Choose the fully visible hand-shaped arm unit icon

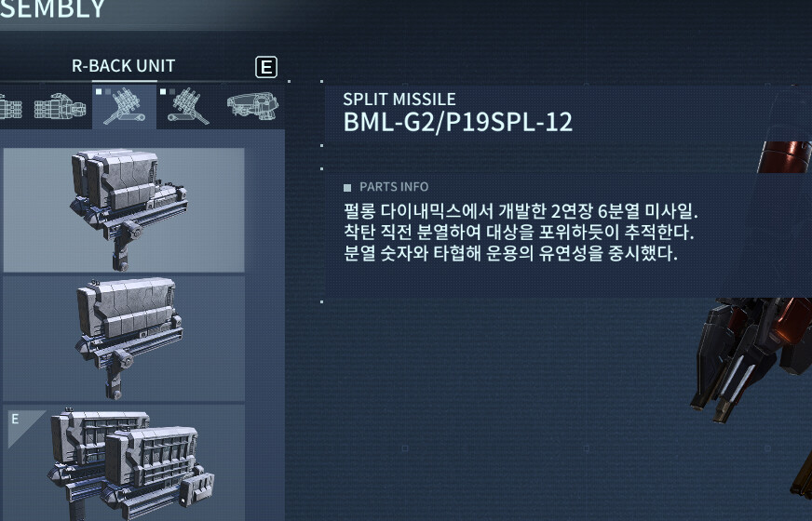(x=60, y=107)
